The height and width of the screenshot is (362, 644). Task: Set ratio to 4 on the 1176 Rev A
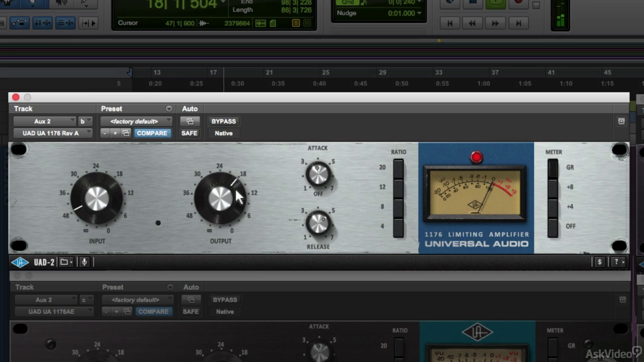point(398,227)
